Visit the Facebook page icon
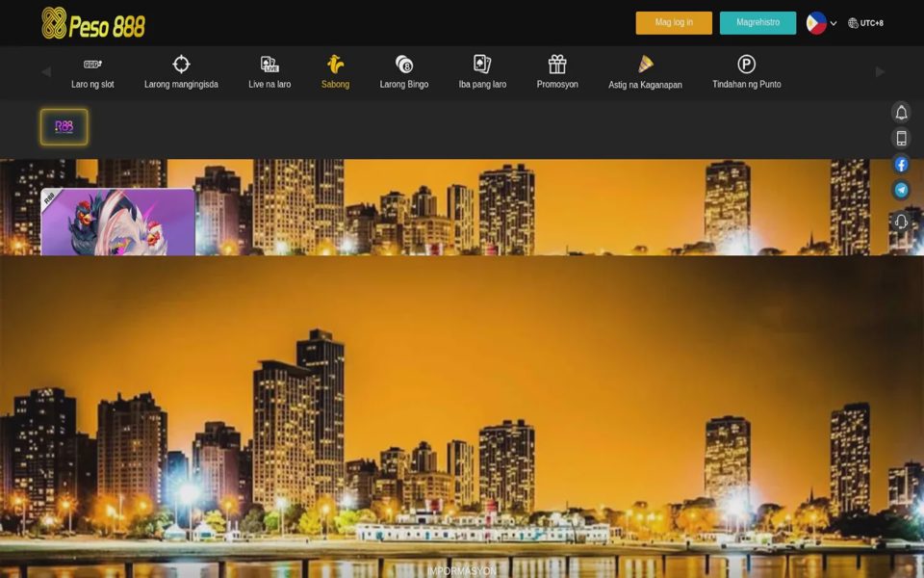Image resolution: width=924 pixels, height=578 pixels. tap(901, 164)
